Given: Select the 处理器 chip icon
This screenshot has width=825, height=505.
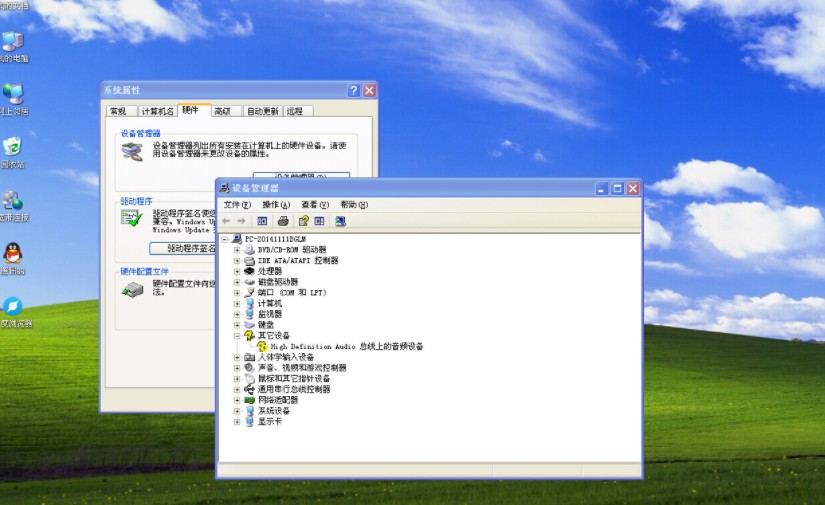Looking at the screenshot, I should [249, 271].
